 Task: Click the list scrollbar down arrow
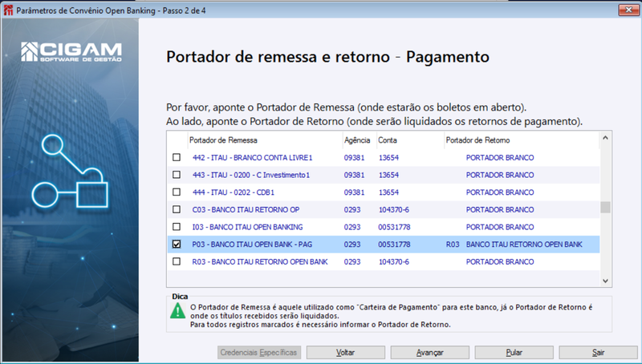coord(606,281)
